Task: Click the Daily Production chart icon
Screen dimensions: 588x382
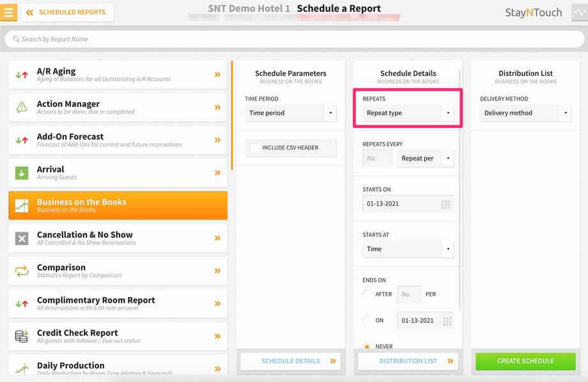Action: point(22,369)
